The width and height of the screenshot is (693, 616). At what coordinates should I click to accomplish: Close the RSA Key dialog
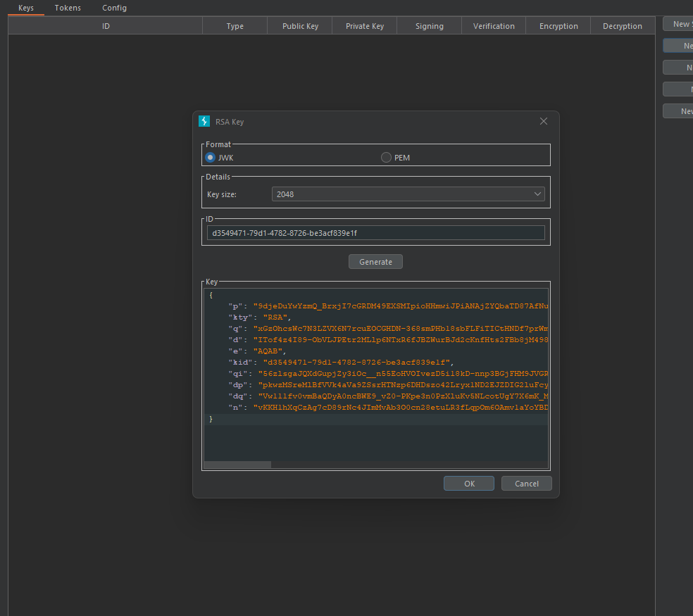544,121
